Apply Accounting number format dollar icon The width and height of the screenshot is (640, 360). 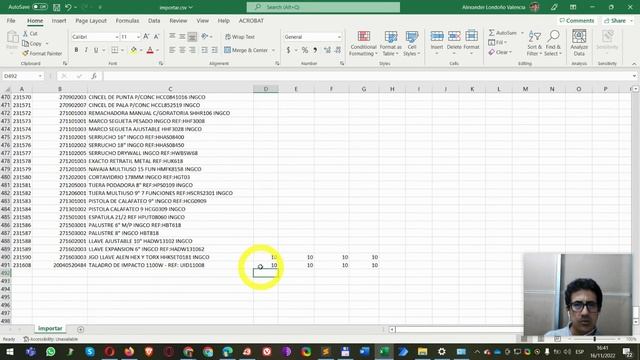(288, 50)
